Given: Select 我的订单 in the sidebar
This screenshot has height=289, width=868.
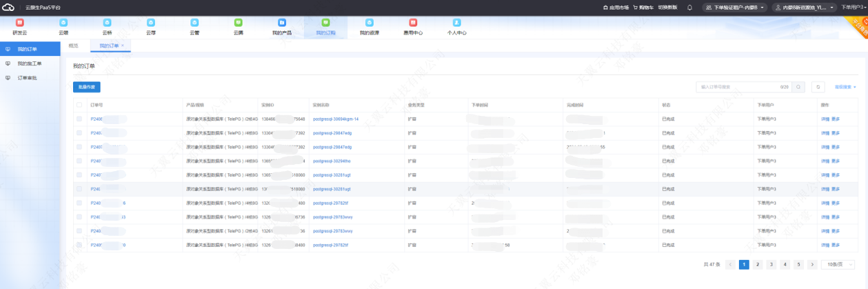Looking at the screenshot, I should 30,50.
